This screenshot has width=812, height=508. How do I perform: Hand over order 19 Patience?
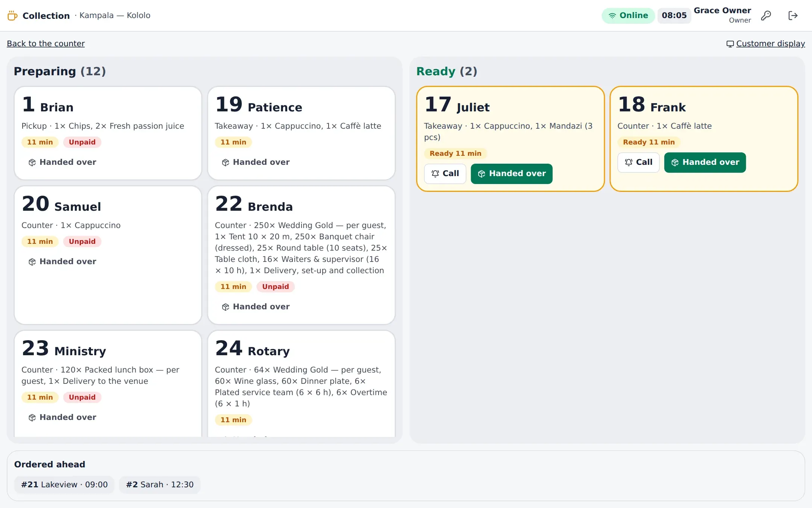(x=256, y=162)
